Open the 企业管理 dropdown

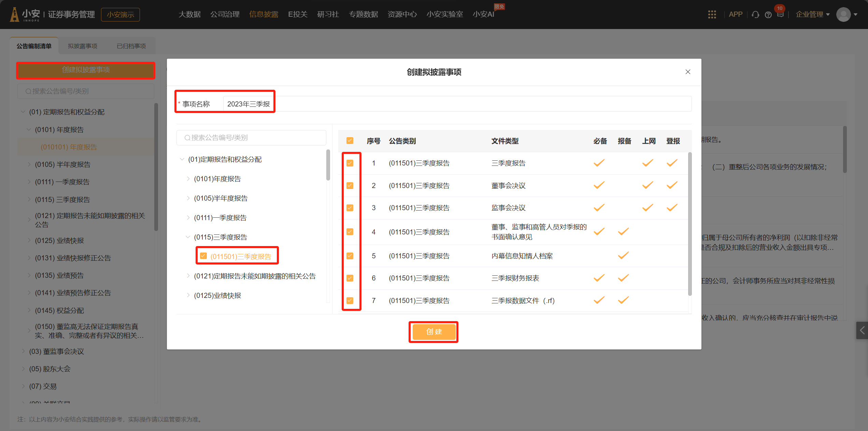pos(812,14)
